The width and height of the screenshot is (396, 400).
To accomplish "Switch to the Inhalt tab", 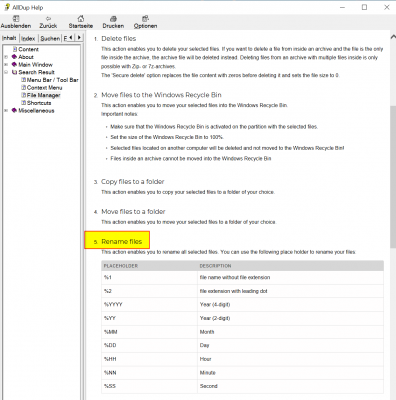I will 9,38.
